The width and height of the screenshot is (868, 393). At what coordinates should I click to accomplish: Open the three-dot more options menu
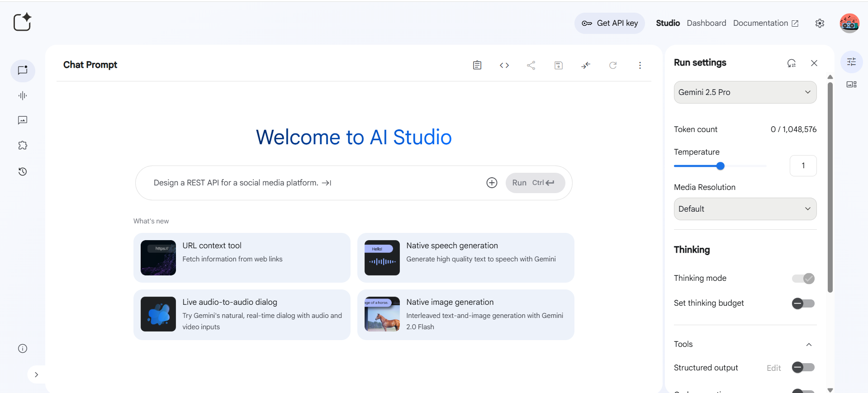640,66
